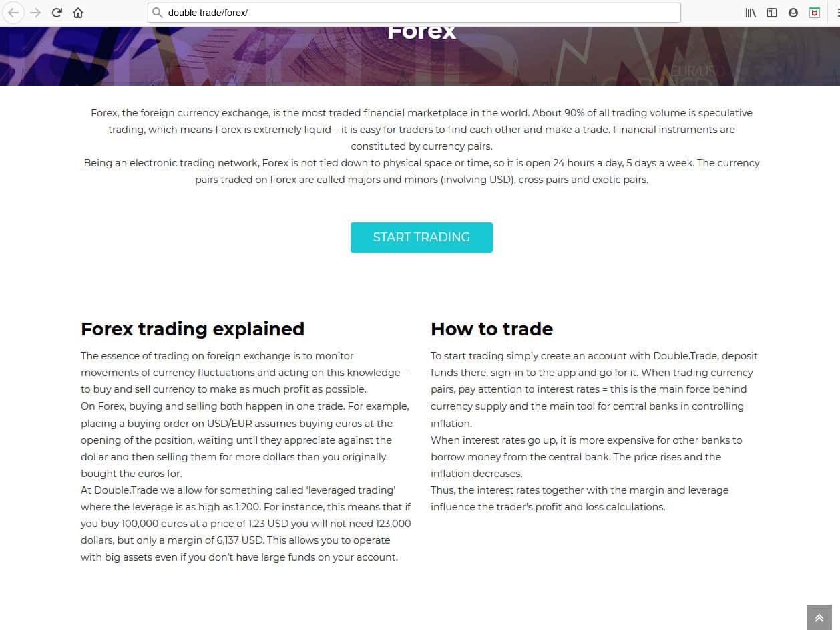The width and height of the screenshot is (840, 630).
Task: Click the Forex banner title
Action: coord(421,32)
